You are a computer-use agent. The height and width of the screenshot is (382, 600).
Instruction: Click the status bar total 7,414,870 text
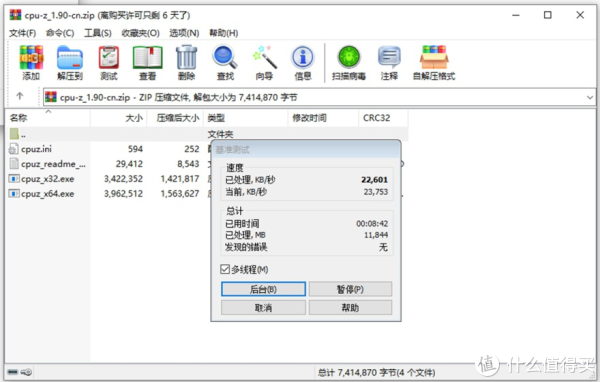pyautogui.click(x=377, y=372)
